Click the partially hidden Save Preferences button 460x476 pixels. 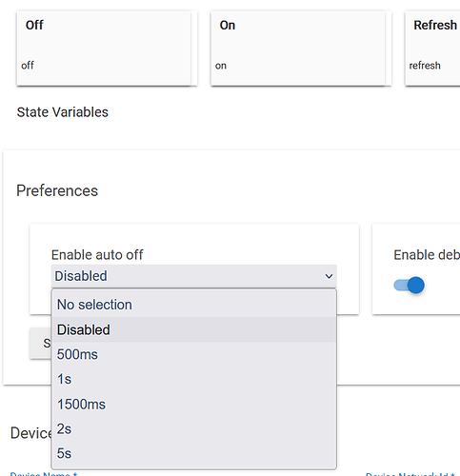tap(41, 344)
